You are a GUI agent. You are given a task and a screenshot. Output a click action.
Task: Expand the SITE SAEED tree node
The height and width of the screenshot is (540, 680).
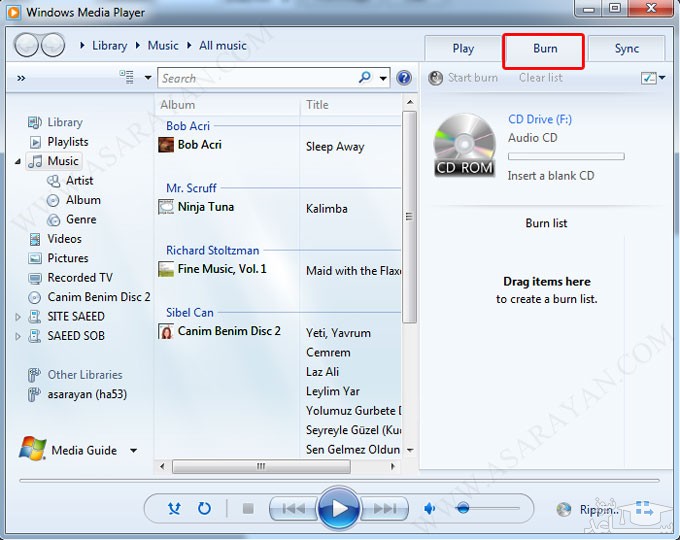pos(17,317)
